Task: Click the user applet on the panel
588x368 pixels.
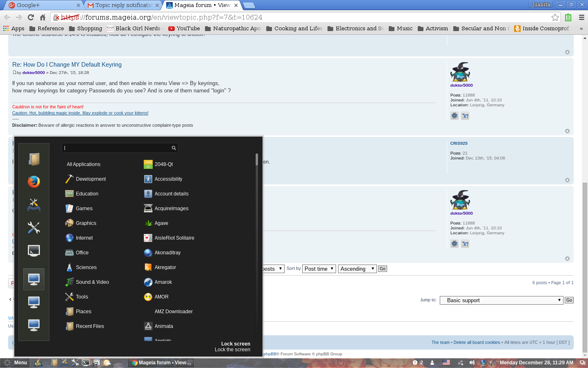Action: 432,363
